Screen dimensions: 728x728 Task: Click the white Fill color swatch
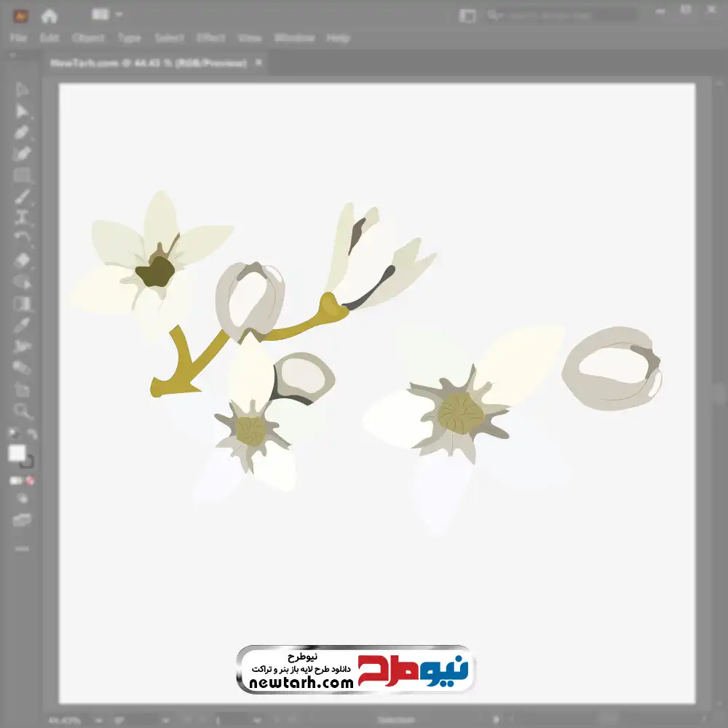click(17, 453)
